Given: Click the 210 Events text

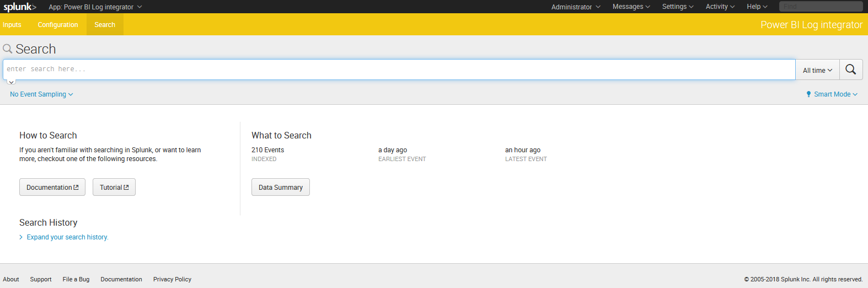Looking at the screenshot, I should 267,150.
